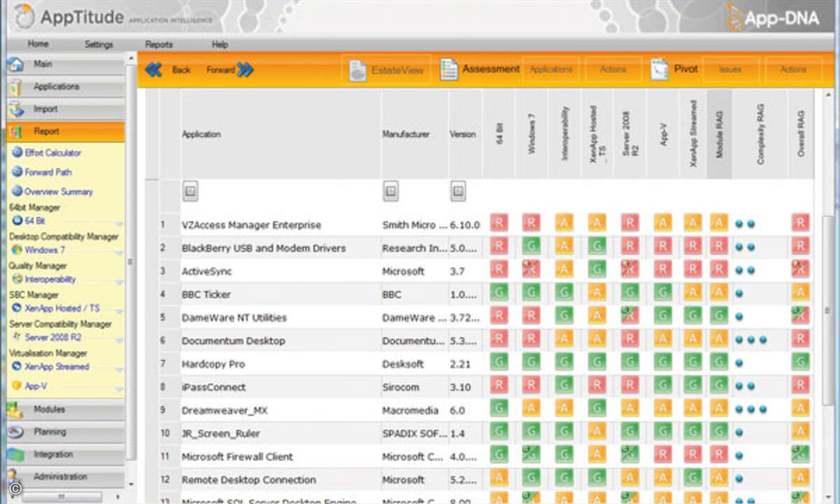Switch to the Main sidebar section
840x504 pixels.
click(x=66, y=64)
